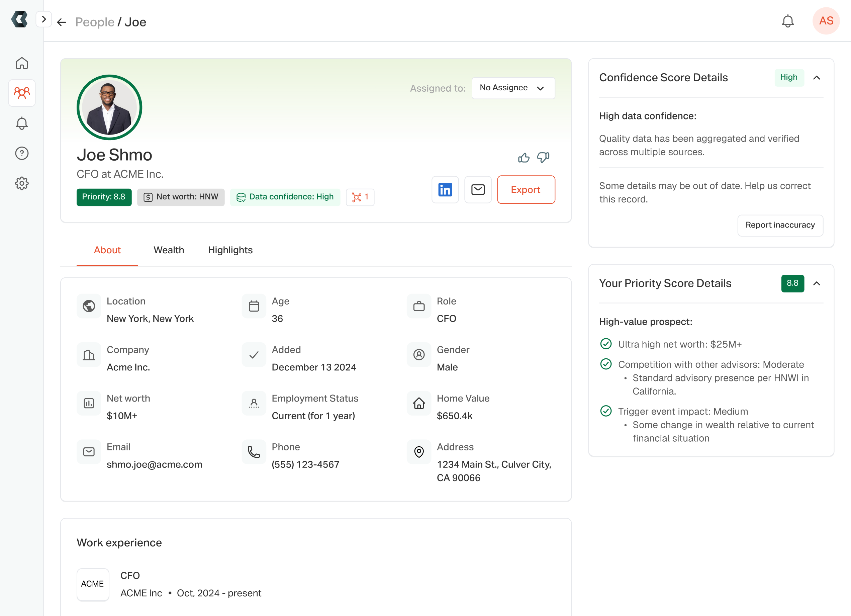The width and height of the screenshot is (851, 616).
Task: Click the Export button
Action: click(526, 190)
